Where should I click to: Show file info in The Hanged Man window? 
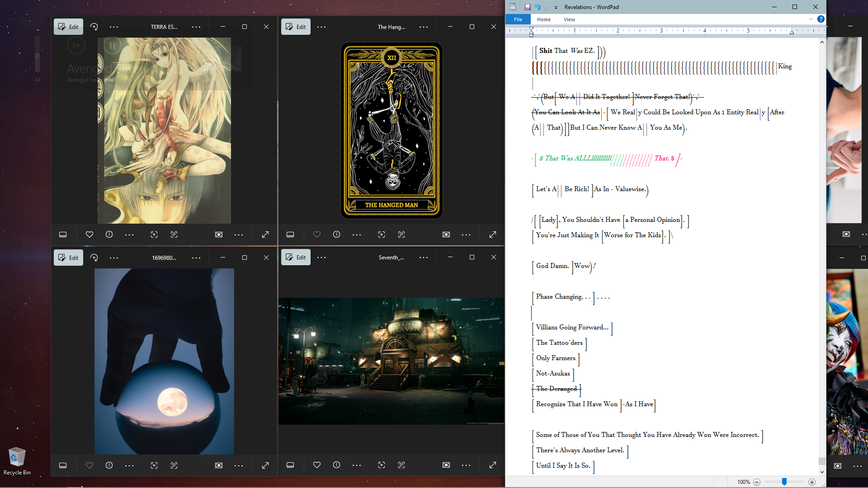(336, 235)
